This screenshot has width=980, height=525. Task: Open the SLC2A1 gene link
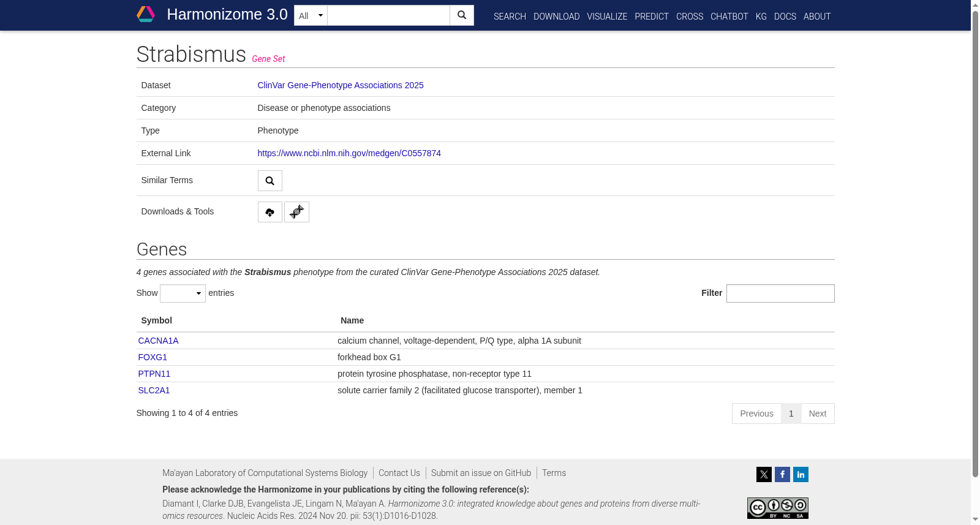154,390
